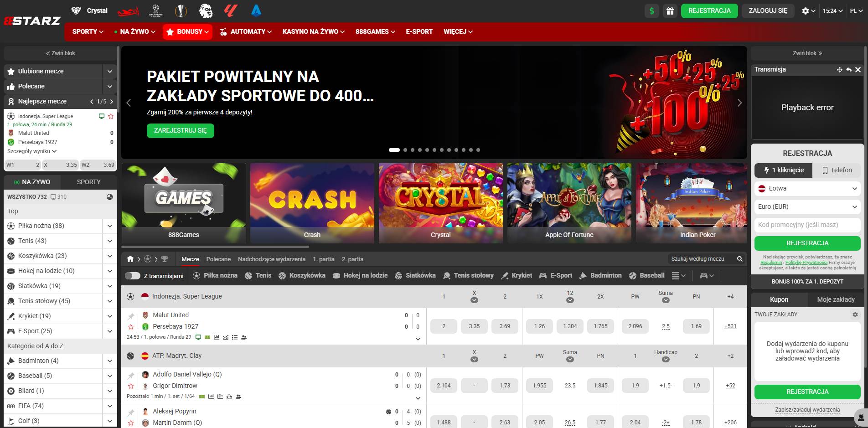Add Malut United match to favorites star
Viewport: 868px width, 428px height.
click(131, 327)
